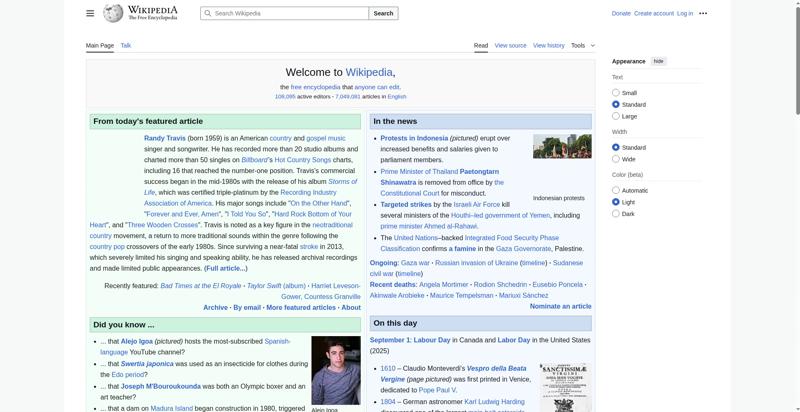Open the Angela Mortimer recent death link
Viewport: 800px width, 412px height.
[443, 284]
